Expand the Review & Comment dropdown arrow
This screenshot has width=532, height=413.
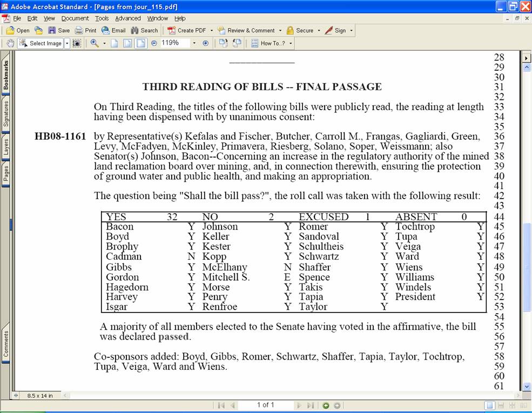coord(280,31)
